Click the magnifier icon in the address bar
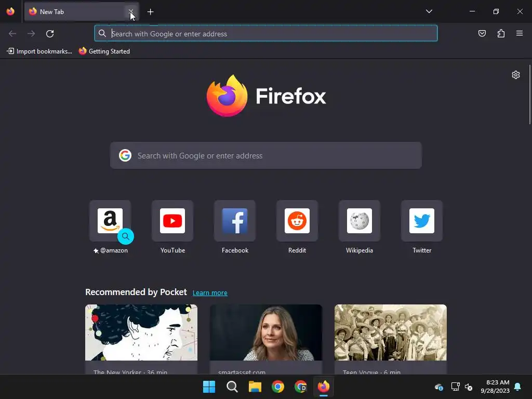The width and height of the screenshot is (532, 399). (x=102, y=34)
